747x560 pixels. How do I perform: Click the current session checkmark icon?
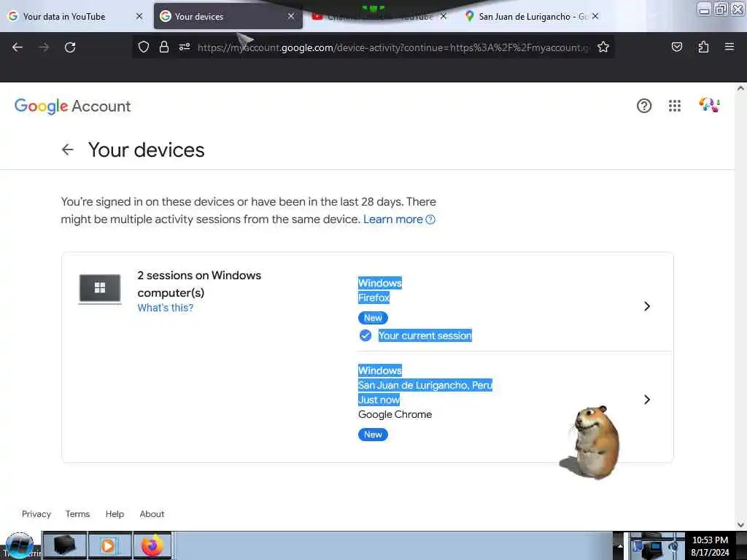pos(365,335)
